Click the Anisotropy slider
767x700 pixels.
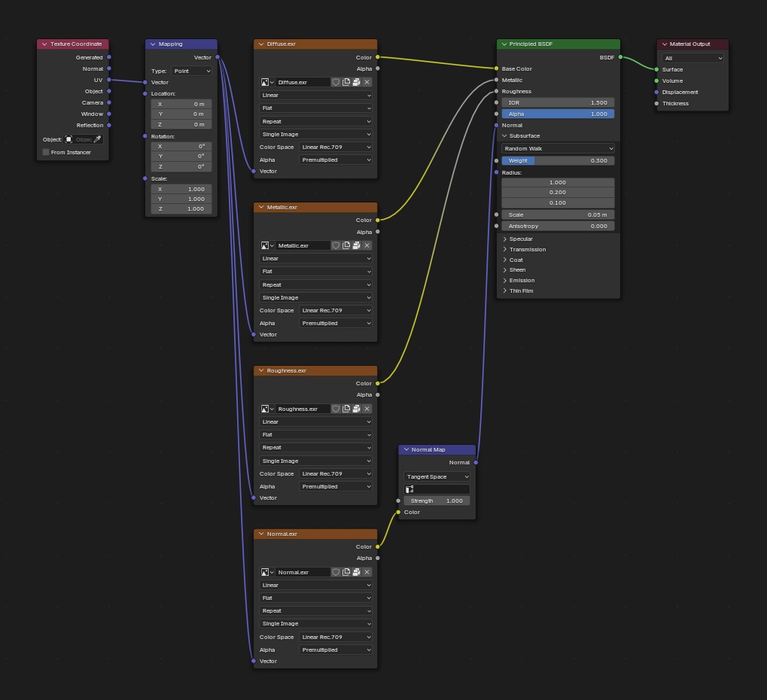(x=558, y=226)
